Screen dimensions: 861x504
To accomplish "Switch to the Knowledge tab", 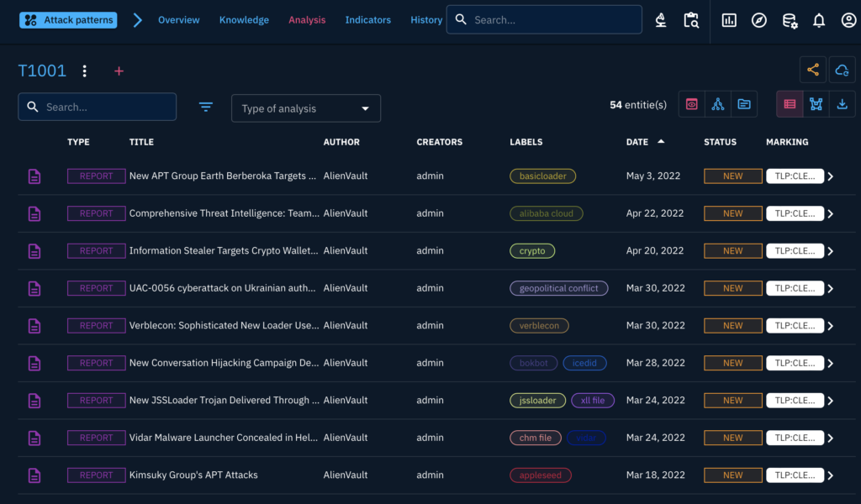I will coord(244,20).
